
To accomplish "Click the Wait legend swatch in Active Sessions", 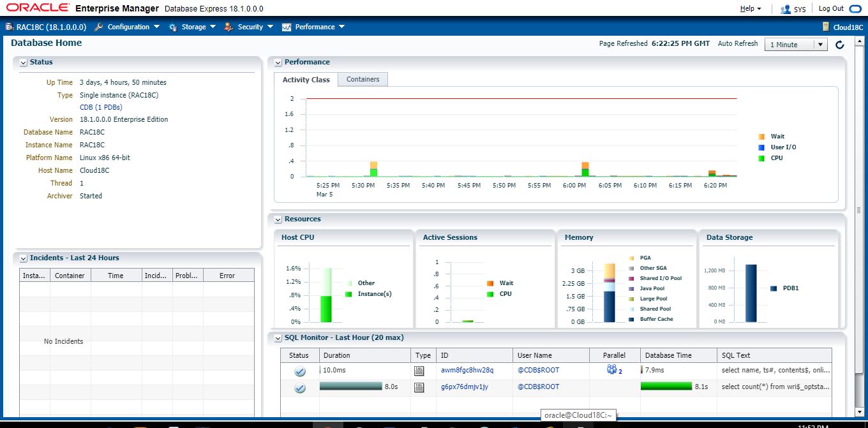I will pos(490,283).
